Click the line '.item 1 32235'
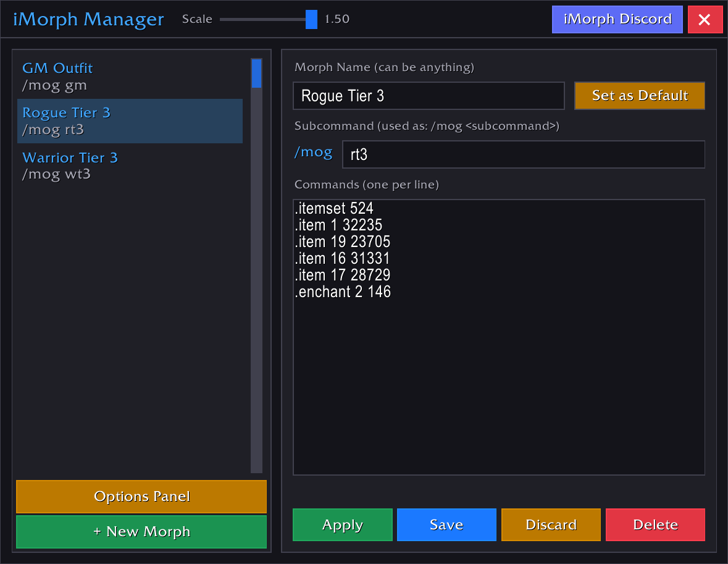 click(x=338, y=225)
